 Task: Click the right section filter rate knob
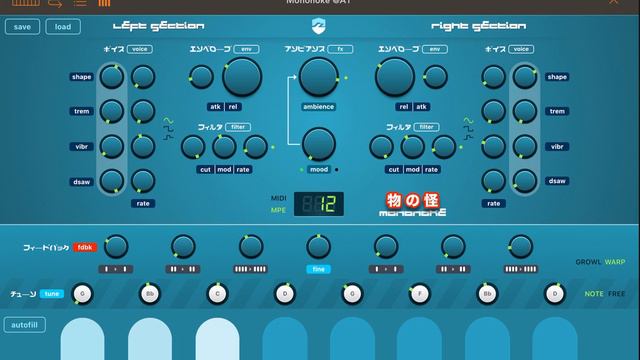click(x=444, y=147)
